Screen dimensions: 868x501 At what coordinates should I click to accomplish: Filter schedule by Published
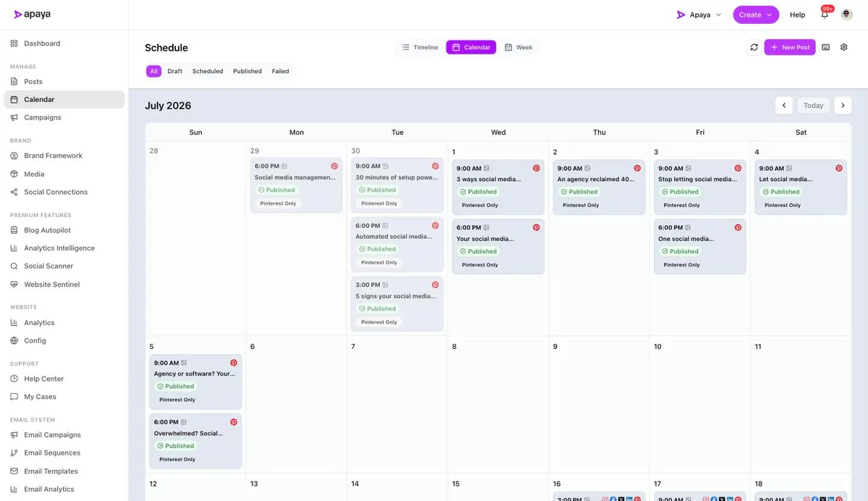[x=247, y=71]
